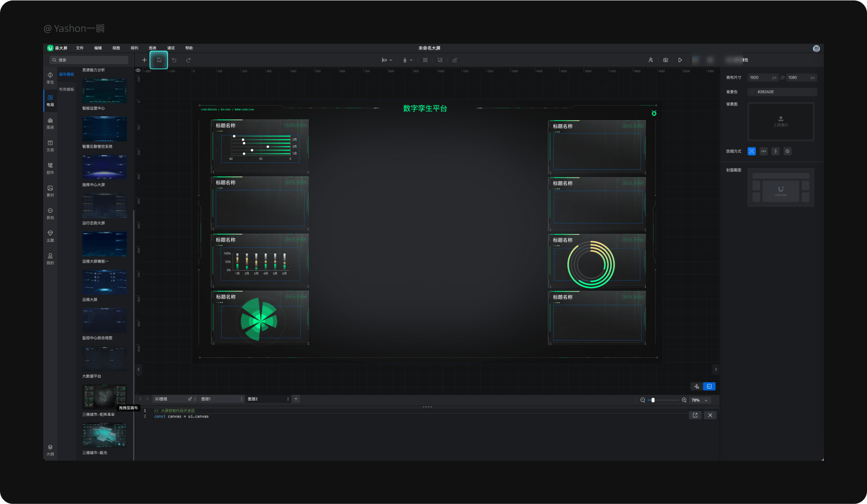
Task: Select the horizontal stretch scaling mode
Action: (764, 151)
